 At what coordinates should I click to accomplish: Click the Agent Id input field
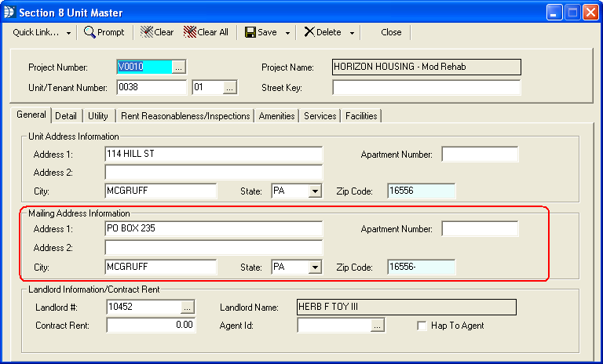(x=334, y=326)
